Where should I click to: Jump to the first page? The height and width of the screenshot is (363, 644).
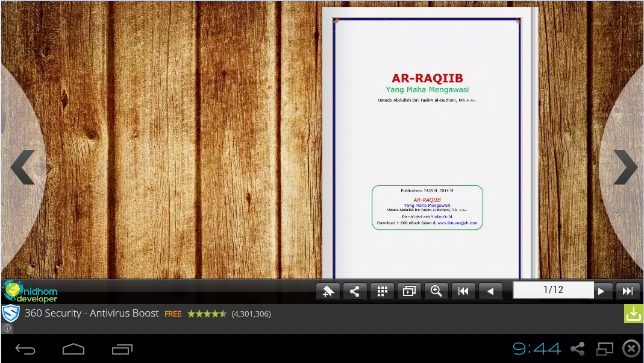pos(463,291)
